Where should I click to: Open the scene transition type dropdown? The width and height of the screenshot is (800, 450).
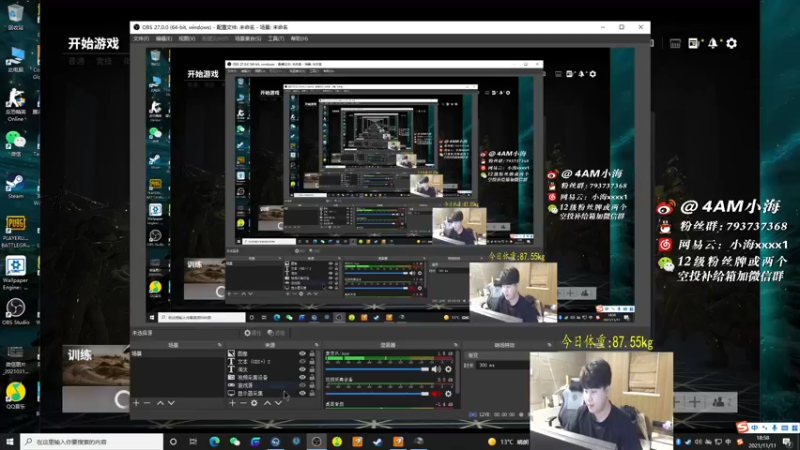497,355
